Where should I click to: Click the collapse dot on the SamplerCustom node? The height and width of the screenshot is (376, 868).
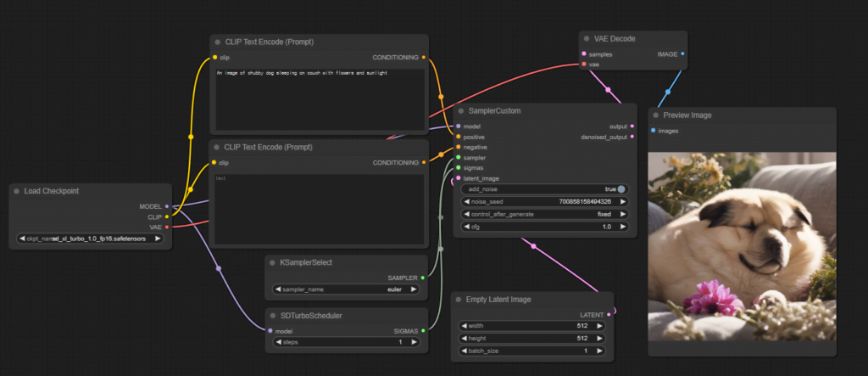pos(461,111)
